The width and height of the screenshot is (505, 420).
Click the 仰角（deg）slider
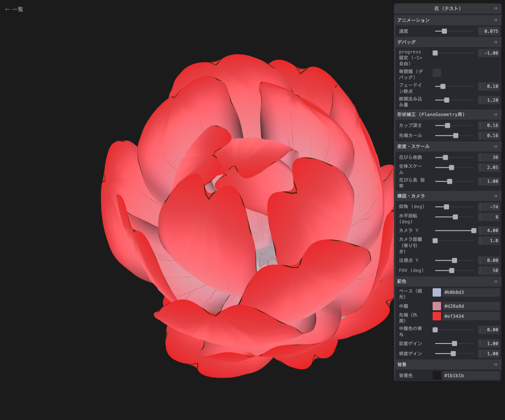(x=454, y=207)
